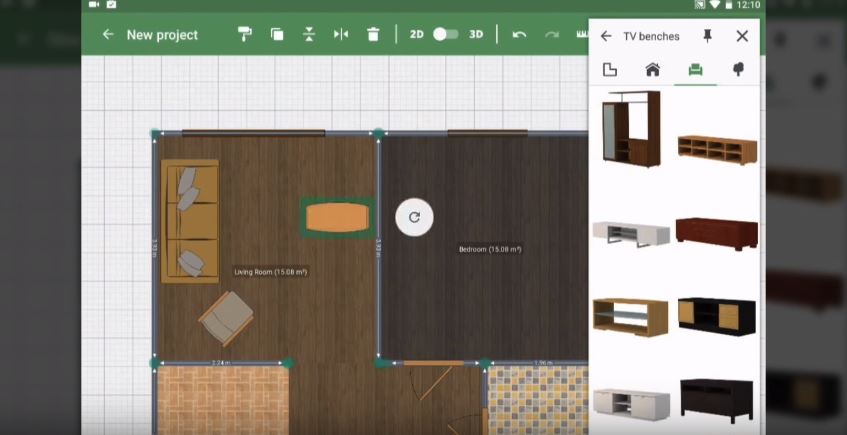The height and width of the screenshot is (435, 847).
Task: Select the orange coffee table in the living room
Action: (337, 217)
